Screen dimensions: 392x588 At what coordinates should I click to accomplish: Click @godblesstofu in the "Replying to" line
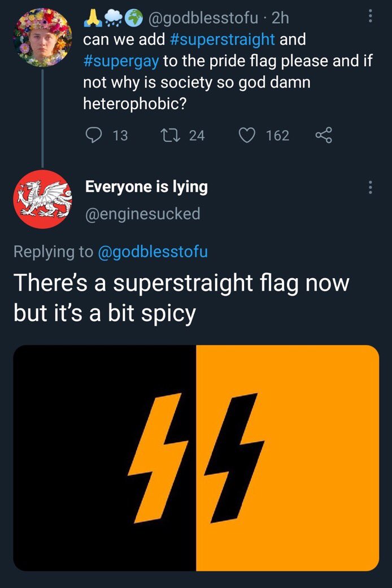click(x=153, y=252)
